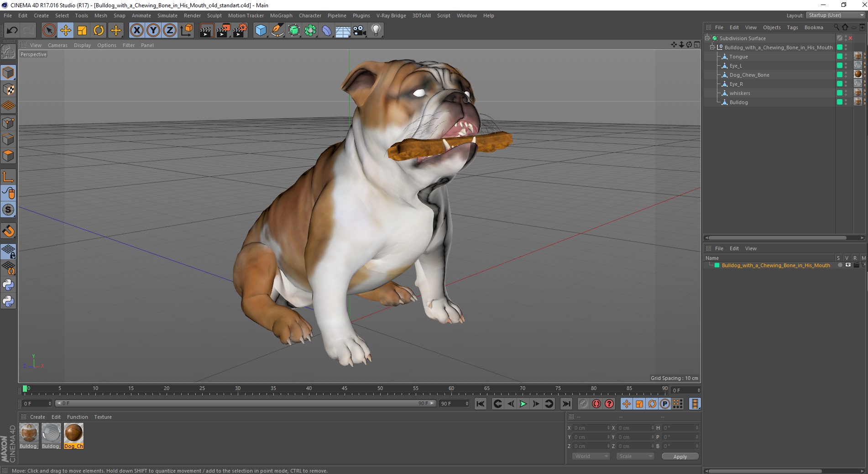Open the World coordinate dropdown
The height and width of the screenshot is (474, 868).
pyautogui.click(x=591, y=456)
